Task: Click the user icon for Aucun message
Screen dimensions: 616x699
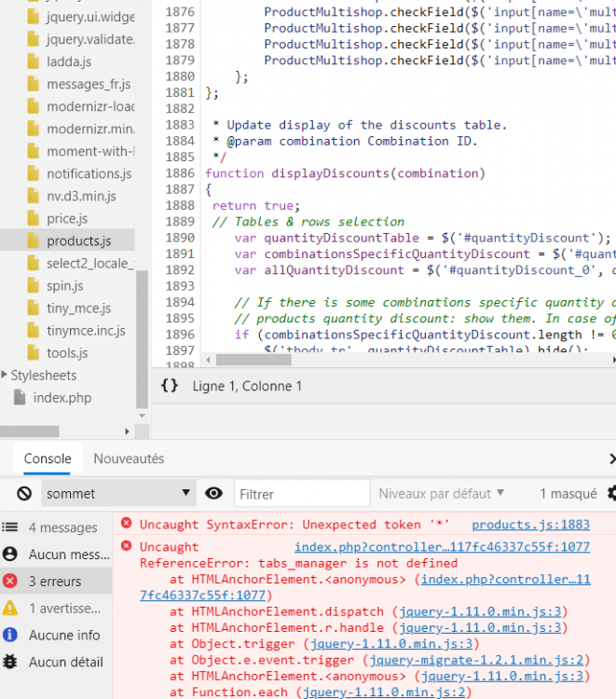Action: tap(10, 554)
